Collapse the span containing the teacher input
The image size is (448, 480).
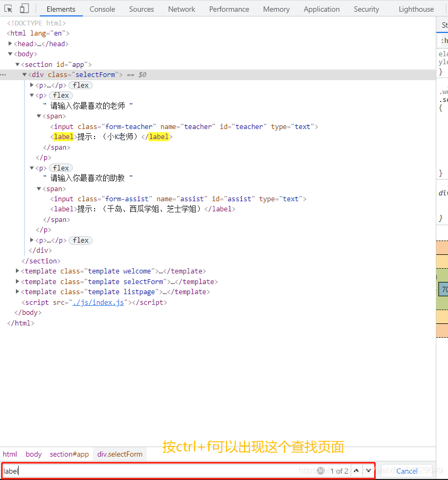click(39, 116)
